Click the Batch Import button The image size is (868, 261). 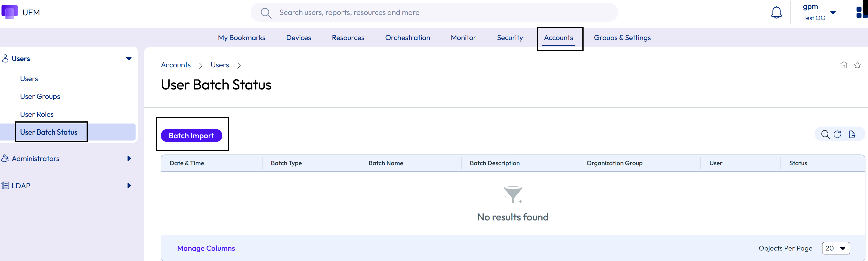(x=191, y=136)
